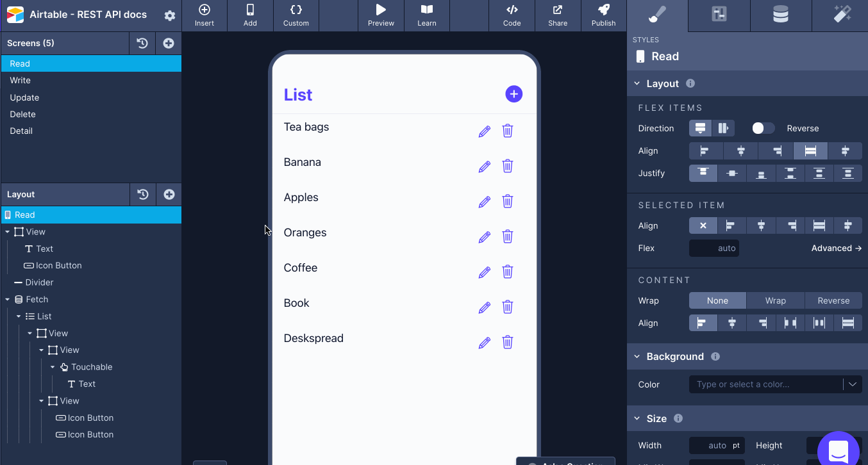Select the Reverse wrap option
The image size is (868, 465).
tap(833, 301)
